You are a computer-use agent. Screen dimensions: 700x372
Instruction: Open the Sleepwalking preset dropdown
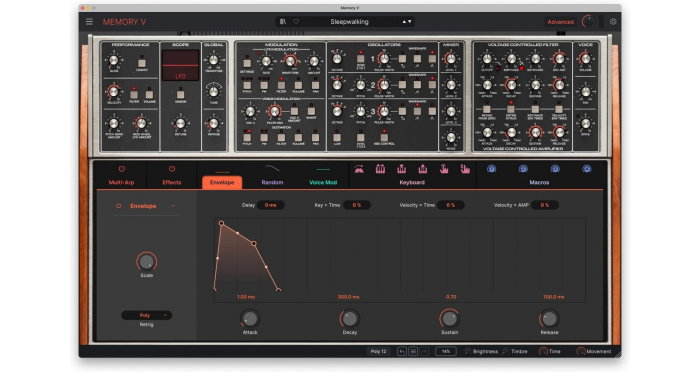coord(349,21)
